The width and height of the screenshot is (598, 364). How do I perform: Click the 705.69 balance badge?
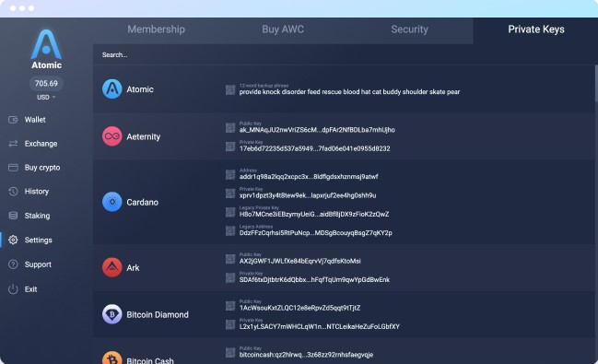(46, 84)
